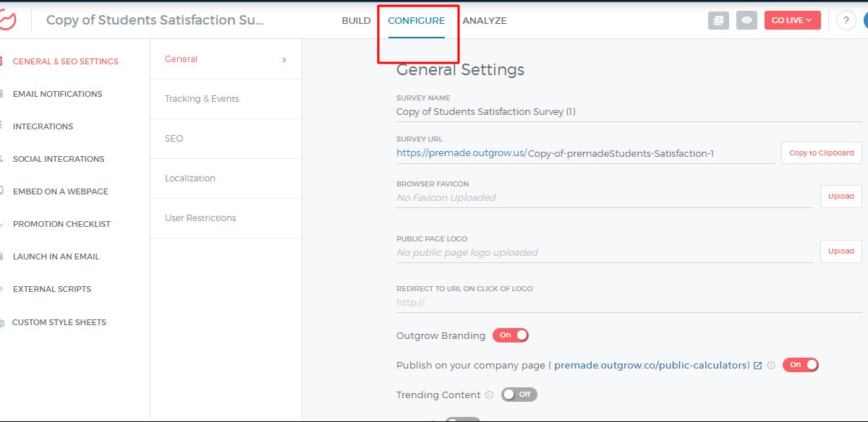Turn off the Outgrow Branding toggle
Viewport: 868px width, 422px height.
tap(511, 335)
